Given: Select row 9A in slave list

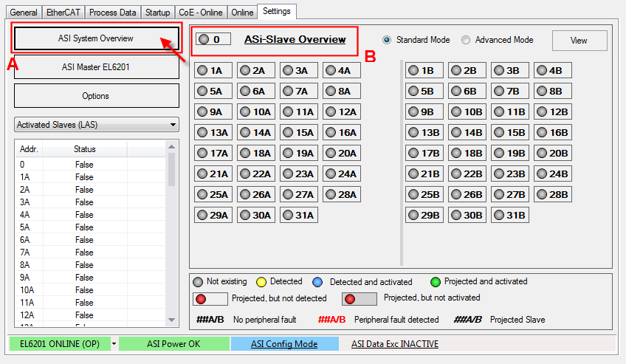Looking at the screenshot, I should coord(91,278).
